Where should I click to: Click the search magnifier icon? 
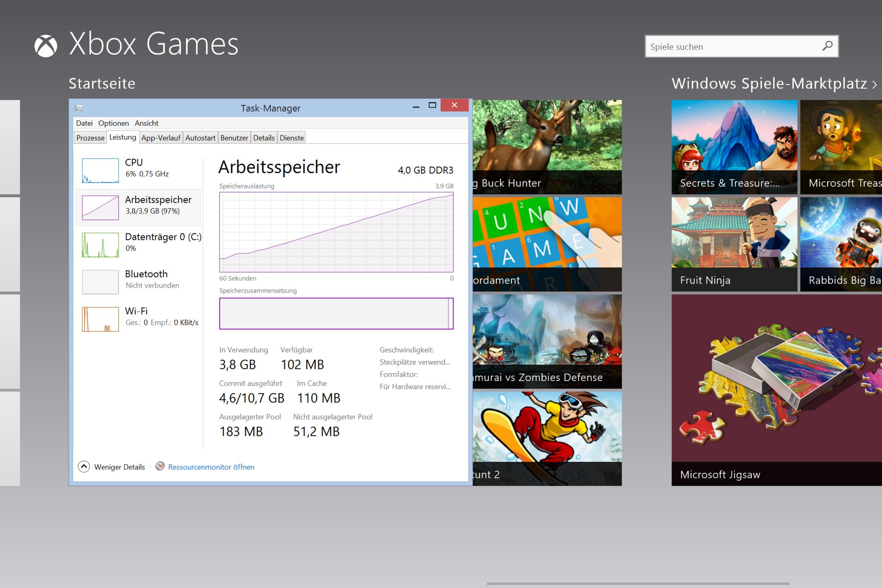[827, 46]
